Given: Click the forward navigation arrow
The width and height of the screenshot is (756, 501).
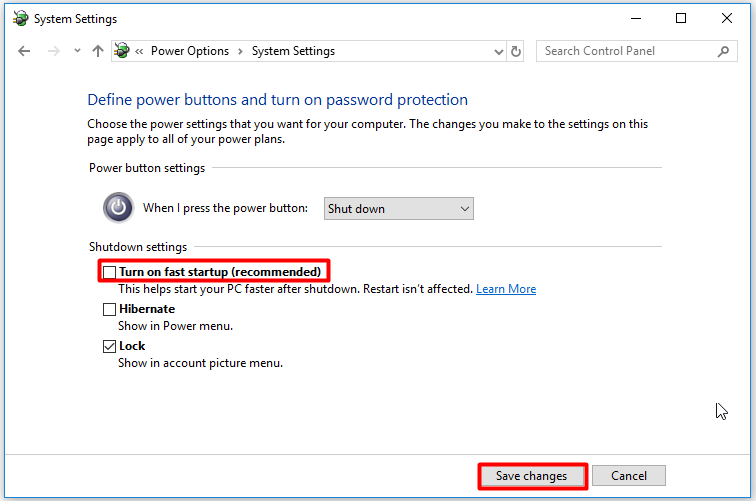Looking at the screenshot, I should (54, 51).
